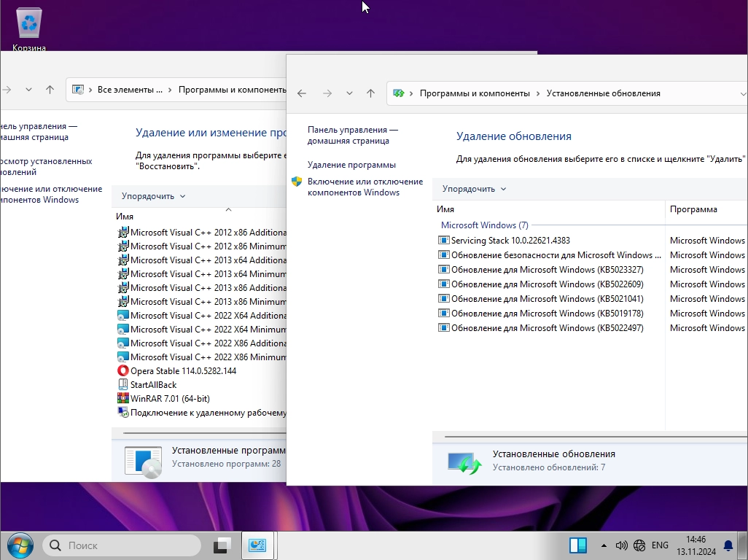This screenshot has width=748, height=560.
Task: Open the widgets panel tray icon
Action: 577,545
